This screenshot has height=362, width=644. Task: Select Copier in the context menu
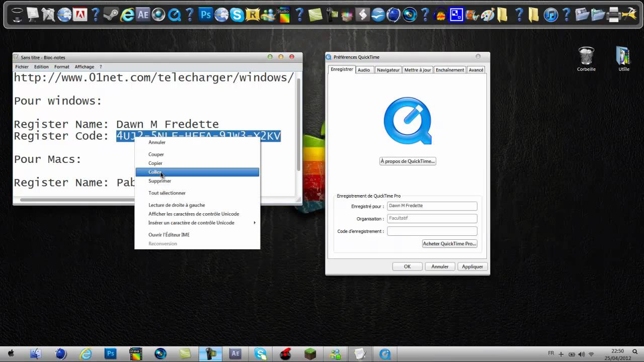click(197, 163)
